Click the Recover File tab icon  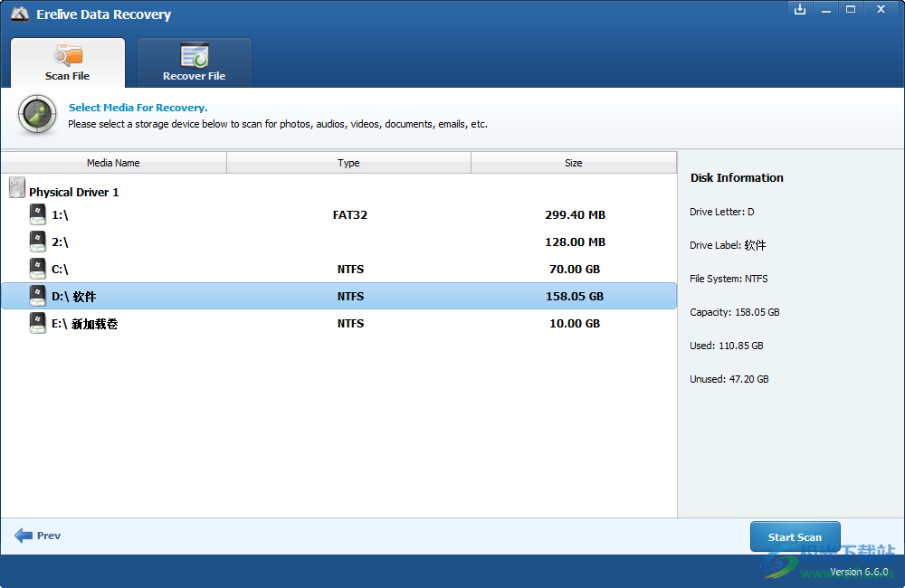click(194, 55)
